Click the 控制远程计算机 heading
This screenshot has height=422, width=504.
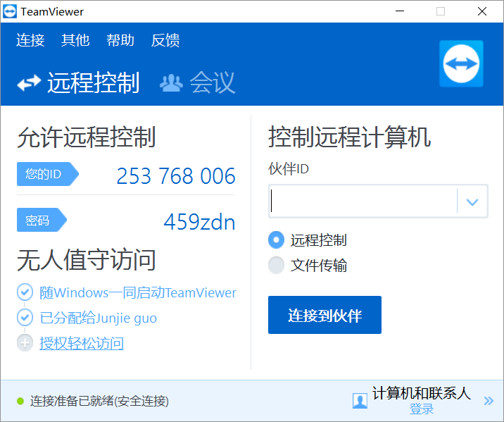coord(349,137)
